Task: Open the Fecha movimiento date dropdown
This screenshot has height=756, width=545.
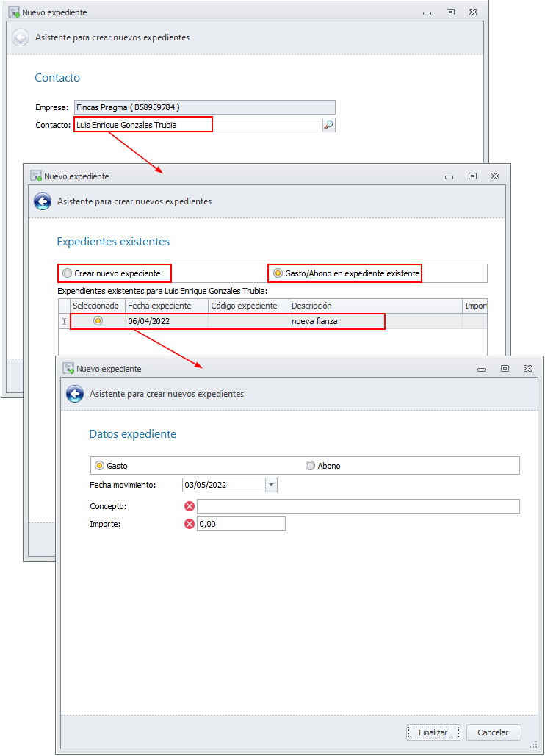Action: (x=271, y=485)
